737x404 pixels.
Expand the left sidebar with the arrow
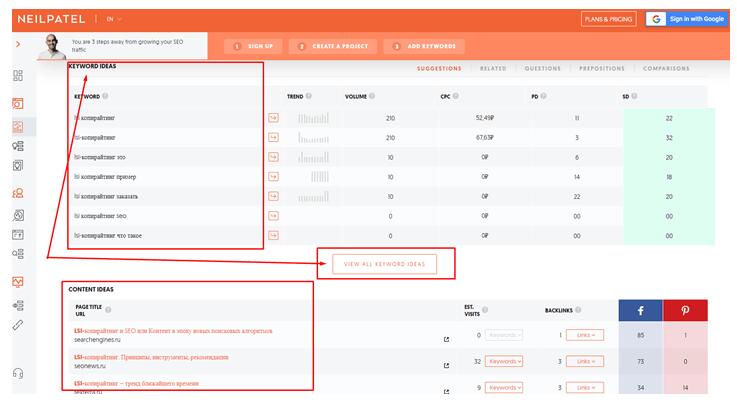(x=18, y=45)
